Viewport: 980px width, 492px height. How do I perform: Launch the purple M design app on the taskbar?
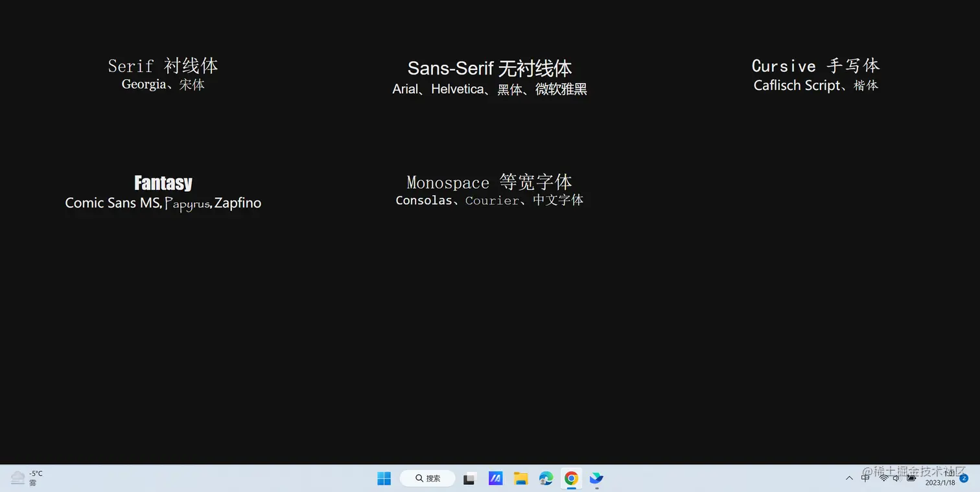(495, 478)
